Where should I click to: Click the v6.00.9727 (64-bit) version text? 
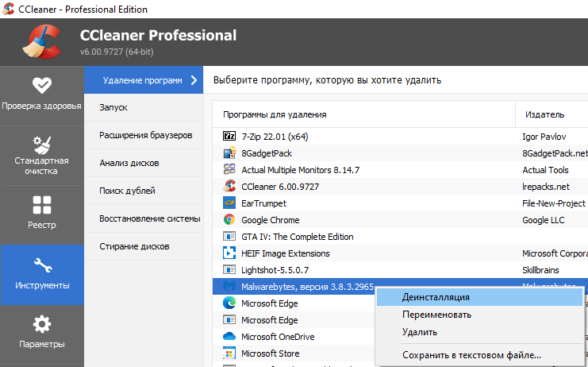click(x=117, y=52)
